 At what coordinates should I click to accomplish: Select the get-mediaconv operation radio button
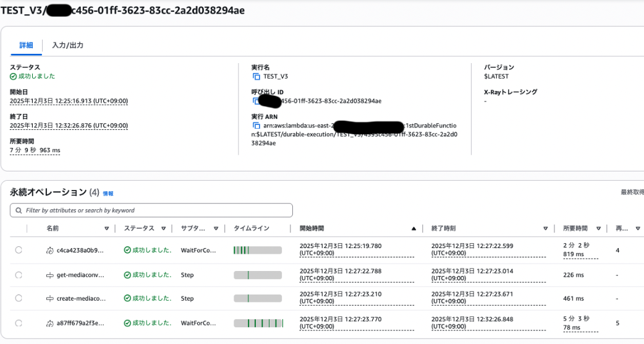(x=19, y=275)
